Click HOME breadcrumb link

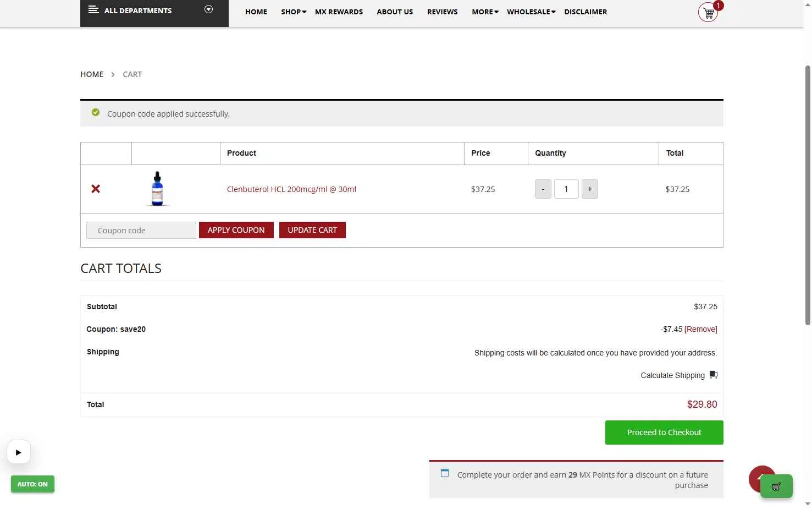click(x=92, y=74)
